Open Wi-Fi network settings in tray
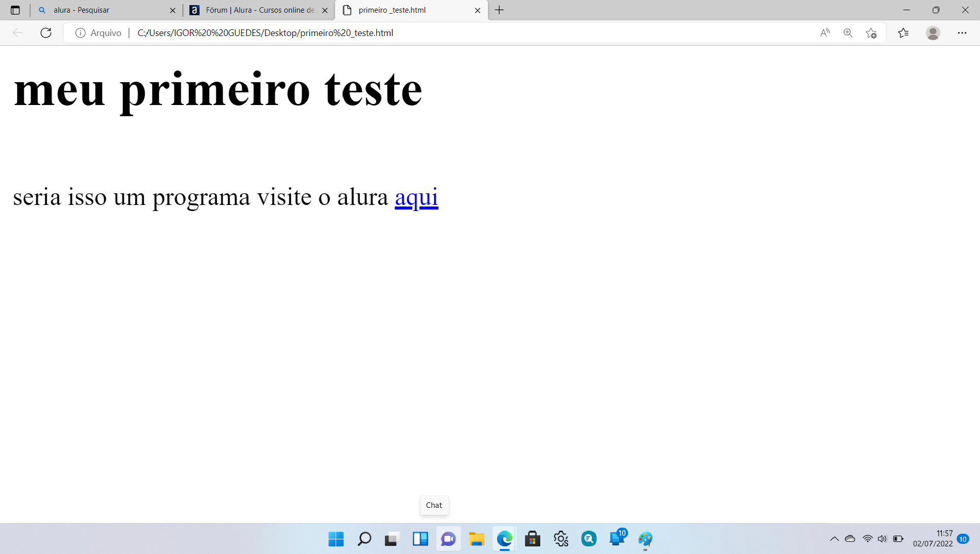980x554 pixels. 867,539
